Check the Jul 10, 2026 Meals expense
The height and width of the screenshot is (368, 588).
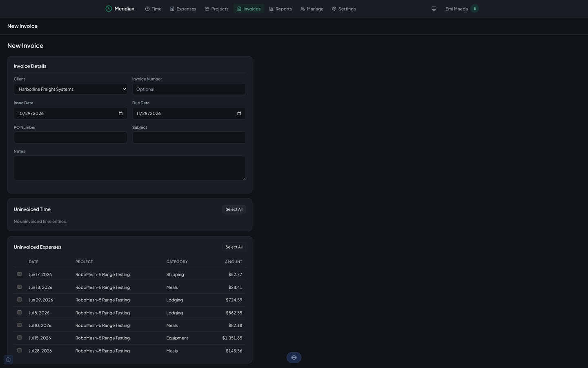pyautogui.click(x=19, y=325)
